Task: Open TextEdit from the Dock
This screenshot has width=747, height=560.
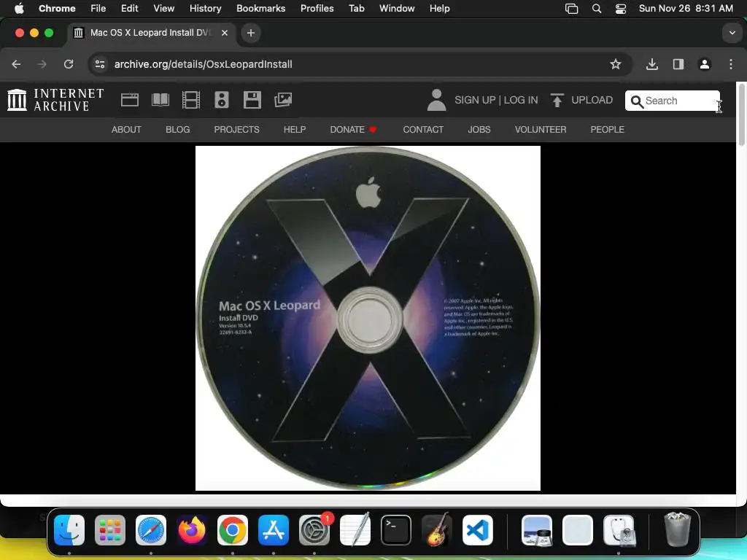Action: 355,530
